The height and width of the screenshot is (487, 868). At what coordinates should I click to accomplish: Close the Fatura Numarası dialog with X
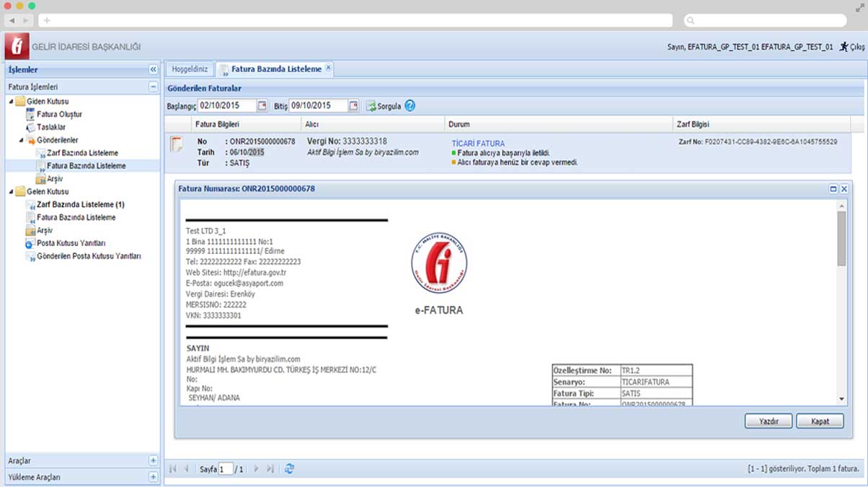[844, 189]
